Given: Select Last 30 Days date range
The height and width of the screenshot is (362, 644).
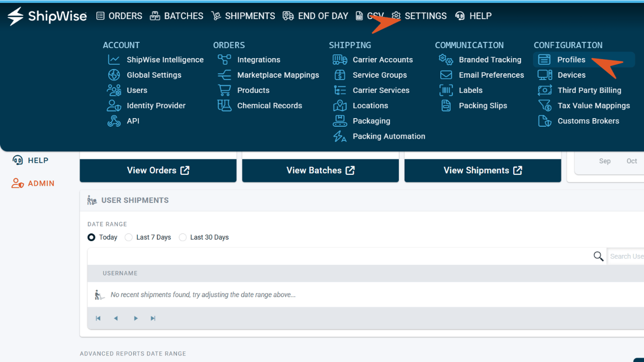Looking at the screenshot, I should pyautogui.click(x=183, y=237).
